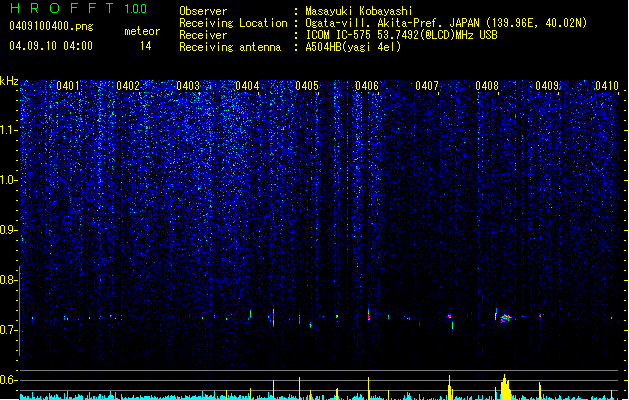
Task: Click the date text 04.09.10 04:00
Action: pos(51,46)
